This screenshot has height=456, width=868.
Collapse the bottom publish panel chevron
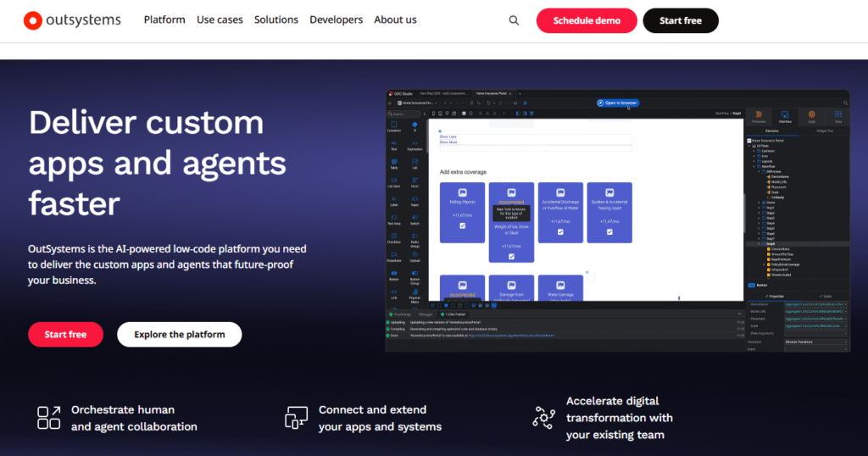pyautogui.click(x=739, y=314)
